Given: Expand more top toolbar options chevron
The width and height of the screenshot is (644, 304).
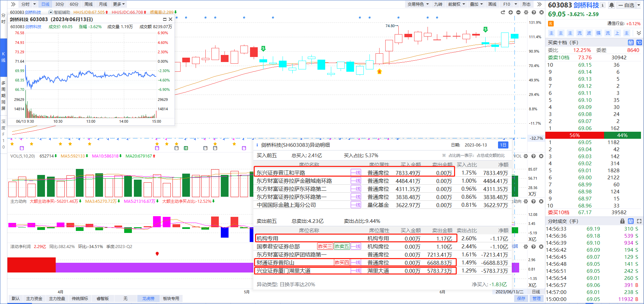Looking at the screenshot, I should [539, 4].
